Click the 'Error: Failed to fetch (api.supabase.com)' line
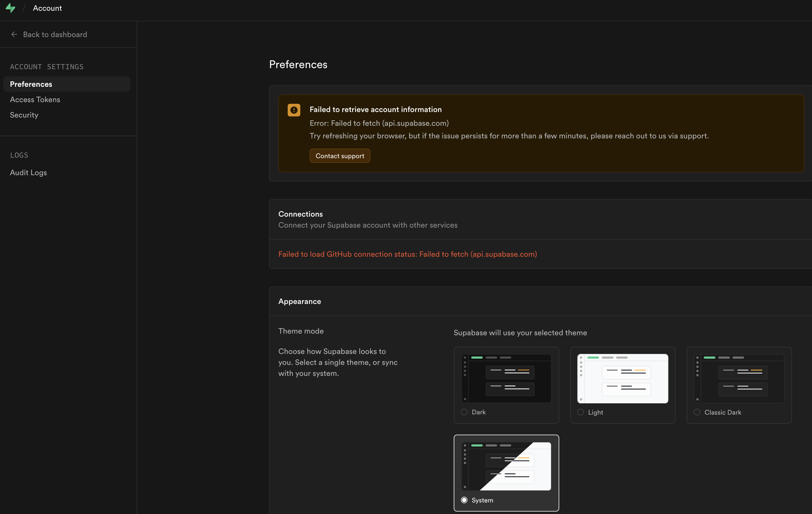The width and height of the screenshot is (812, 514). click(x=379, y=123)
